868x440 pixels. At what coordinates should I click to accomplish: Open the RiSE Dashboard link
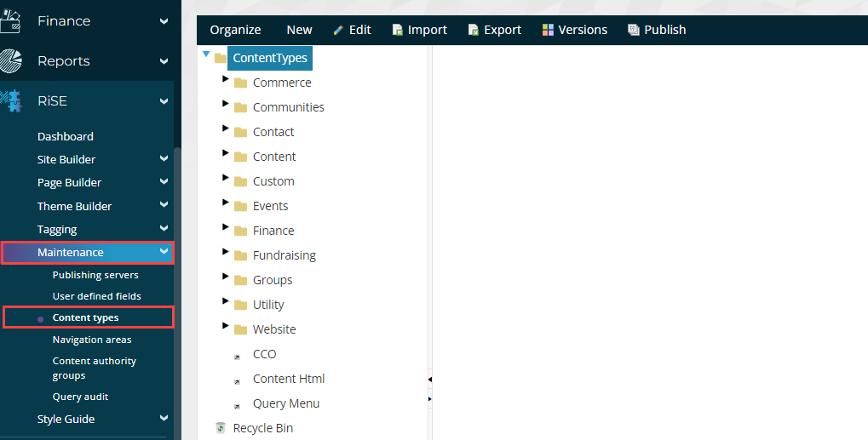pos(66,136)
